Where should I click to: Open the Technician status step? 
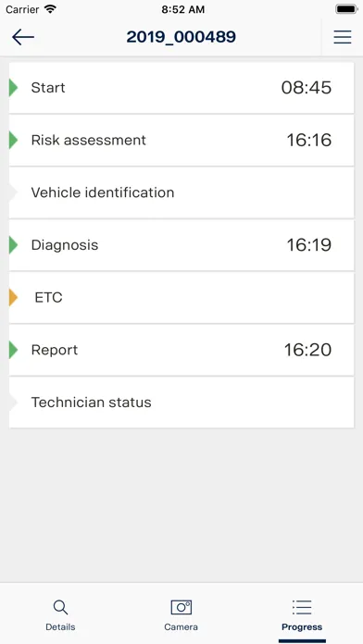(181, 402)
